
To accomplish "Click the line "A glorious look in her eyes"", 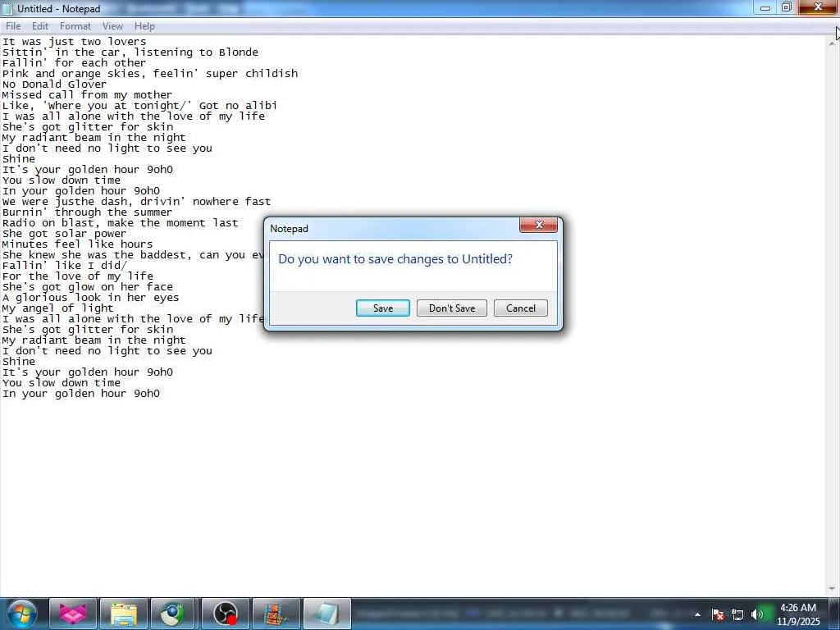I will (x=90, y=298).
